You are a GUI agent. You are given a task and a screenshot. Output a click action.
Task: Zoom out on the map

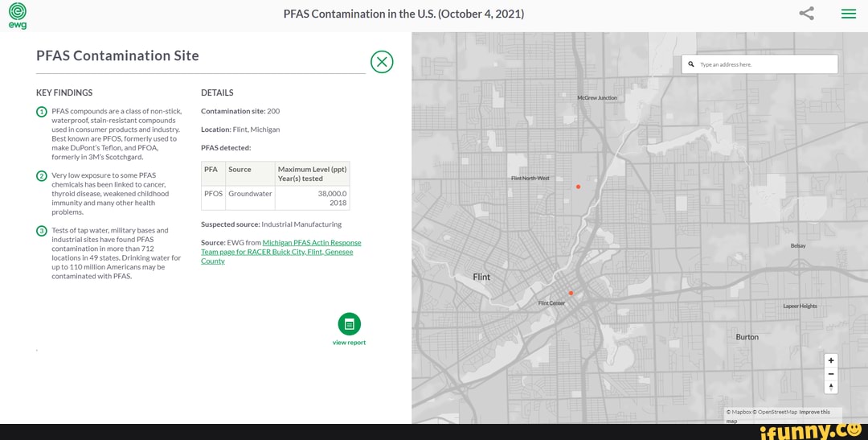(831, 374)
